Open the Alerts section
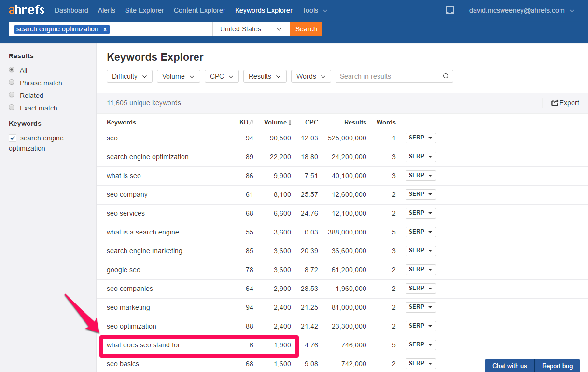The width and height of the screenshot is (588, 372). (x=107, y=10)
